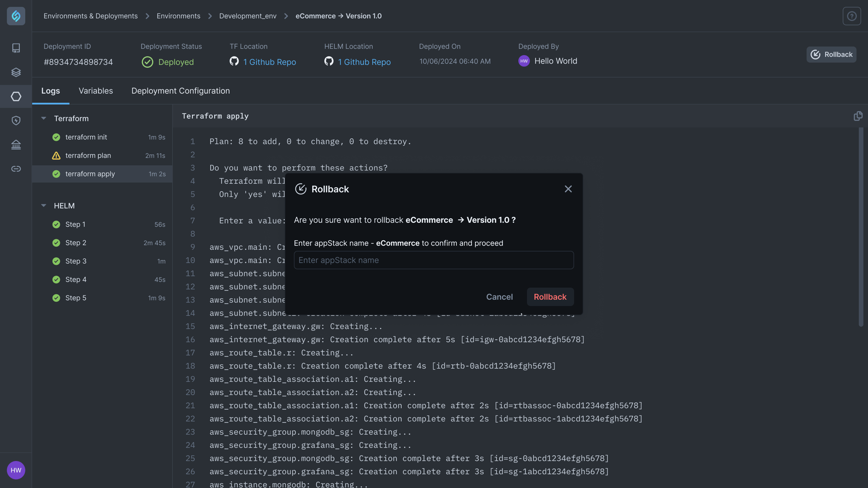Click the Rollback confirm button
The image size is (868, 488).
pos(550,296)
